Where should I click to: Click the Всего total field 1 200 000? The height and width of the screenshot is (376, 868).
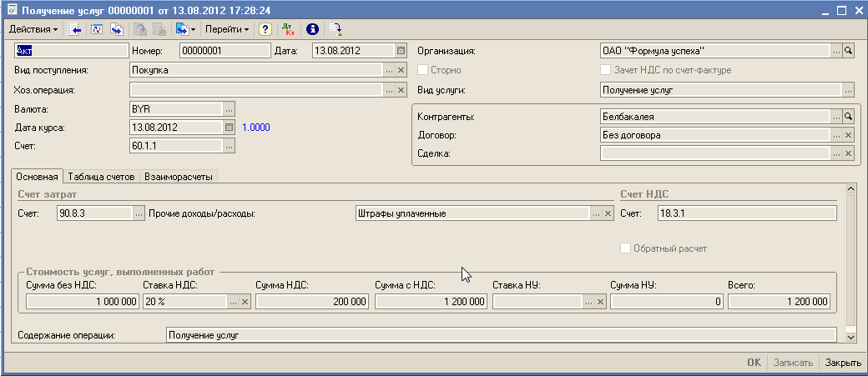[x=780, y=301]
